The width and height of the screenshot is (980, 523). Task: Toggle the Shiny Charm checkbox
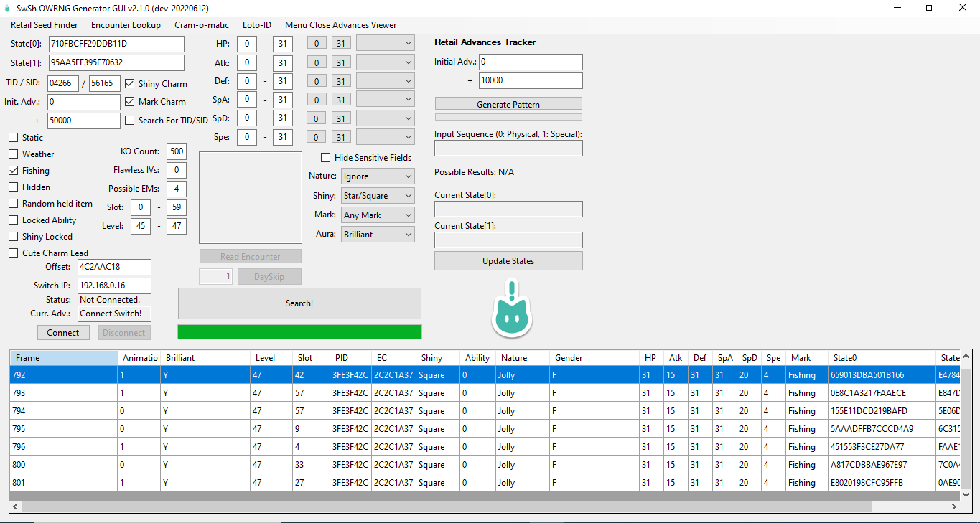coord(130,83)
